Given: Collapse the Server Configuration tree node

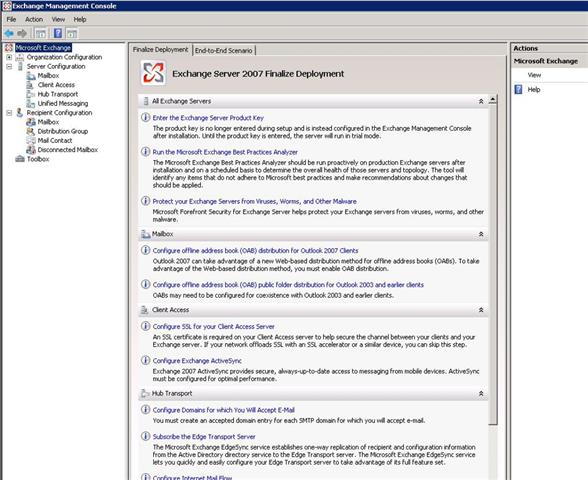Looking at the screenshot, I should [9, 66].
